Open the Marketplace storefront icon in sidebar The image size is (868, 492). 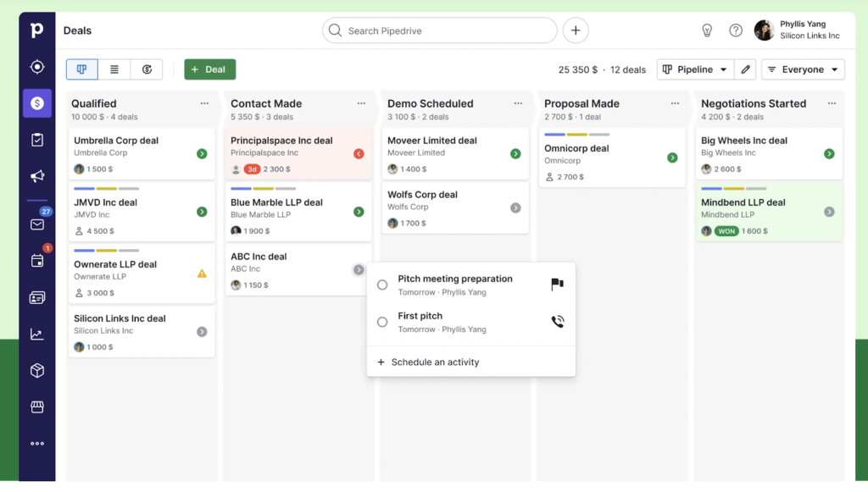pyautogui.click(x=36, y=406)
